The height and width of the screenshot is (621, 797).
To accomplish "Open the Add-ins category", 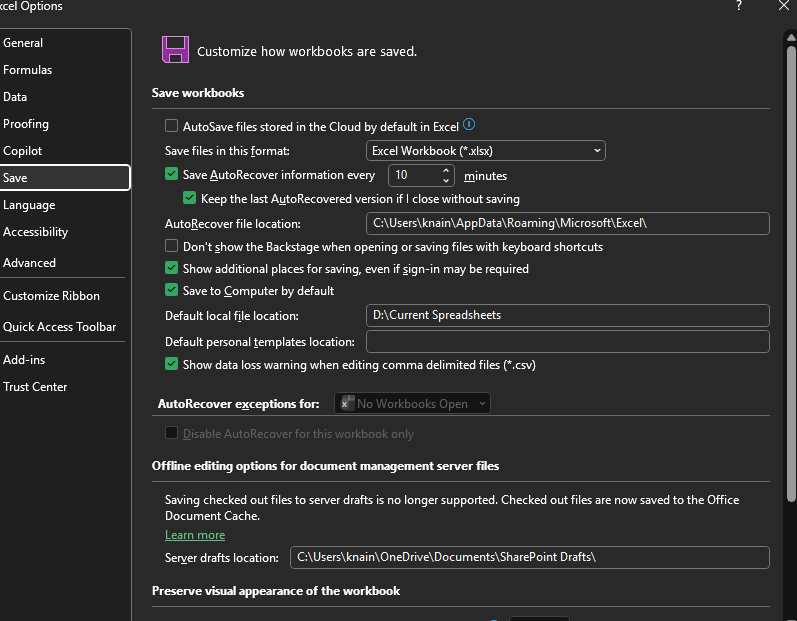I will (x=65, y=359).
